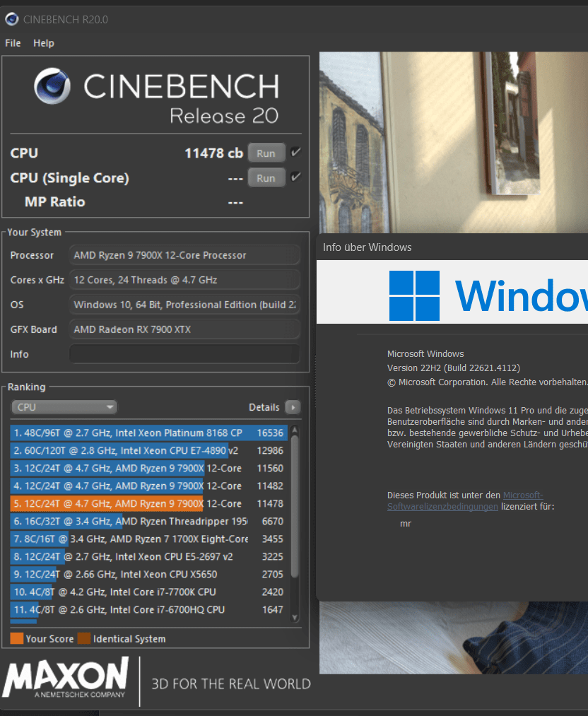Toggle the checkbox next to CPU Single Core test

pyautogui.click(x=295, y=177)
